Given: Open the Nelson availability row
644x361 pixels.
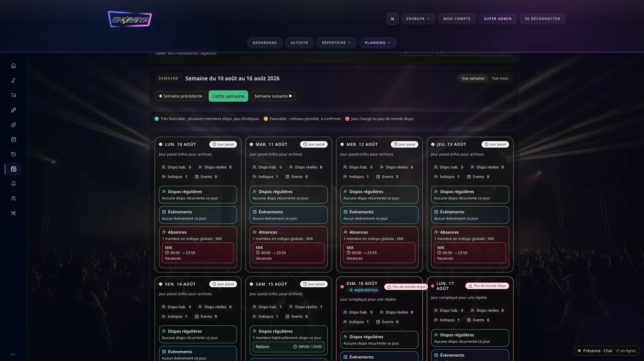Looking at the screenshot, I should pos(288,347).
